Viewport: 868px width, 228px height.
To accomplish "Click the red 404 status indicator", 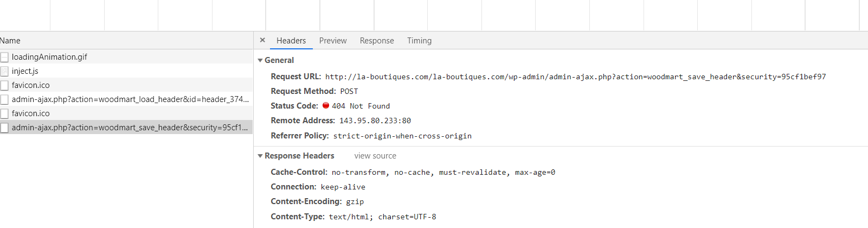I will [326, 105].
